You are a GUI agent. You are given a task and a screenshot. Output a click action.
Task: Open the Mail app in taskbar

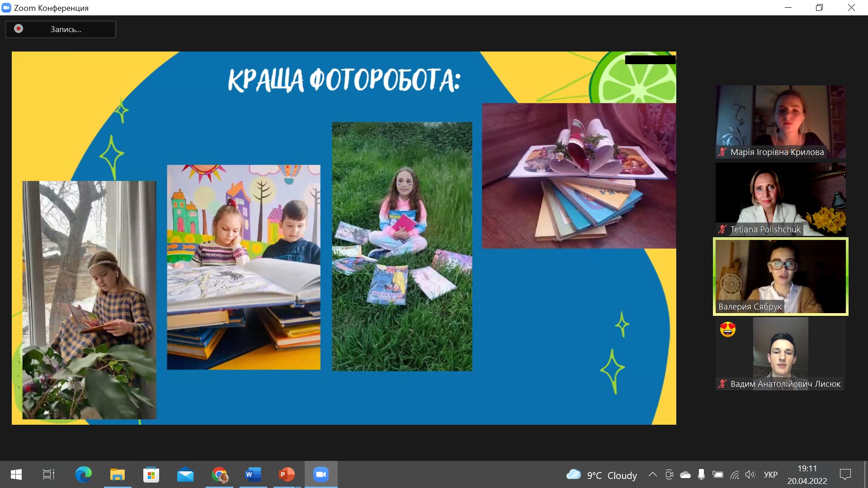click(x=185, y=474)
